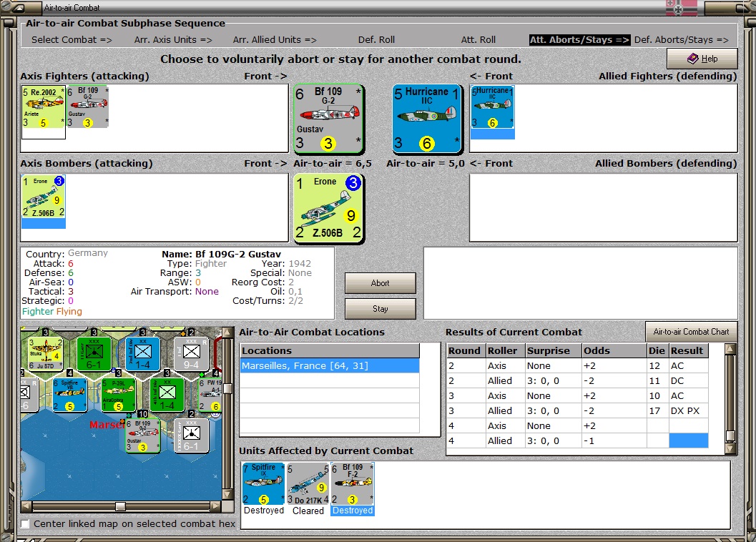Screen dimensions: 756x542
Task: Click the combat results scroll up arrow
Action: [730, 349]
